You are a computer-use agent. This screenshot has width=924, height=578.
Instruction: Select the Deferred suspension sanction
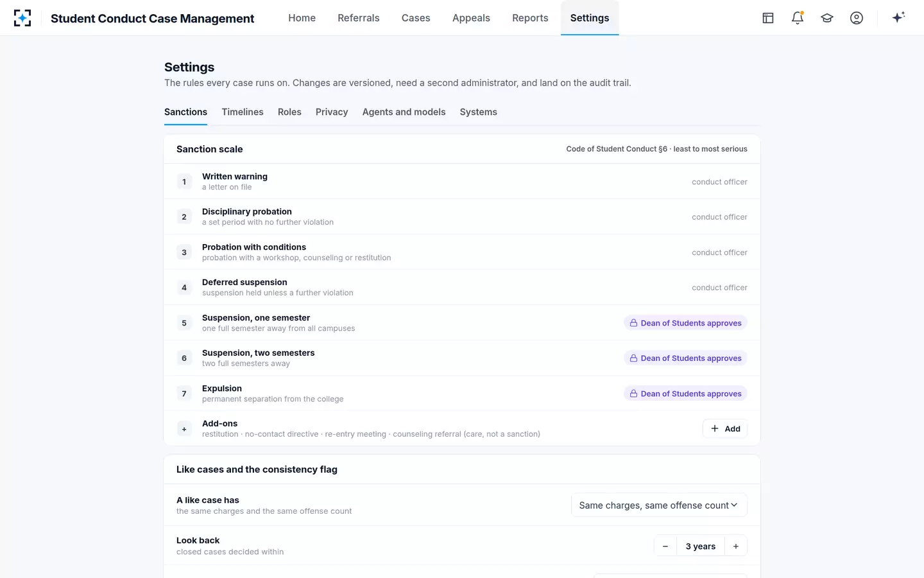pyautogui.click(x=462, y=288)
